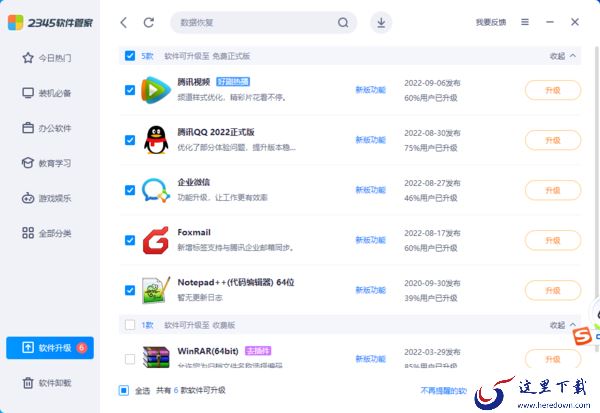Viewport: 600px width, 413px height.
Task: Click the QQ penguin app icon
Action: click(156, 140)
